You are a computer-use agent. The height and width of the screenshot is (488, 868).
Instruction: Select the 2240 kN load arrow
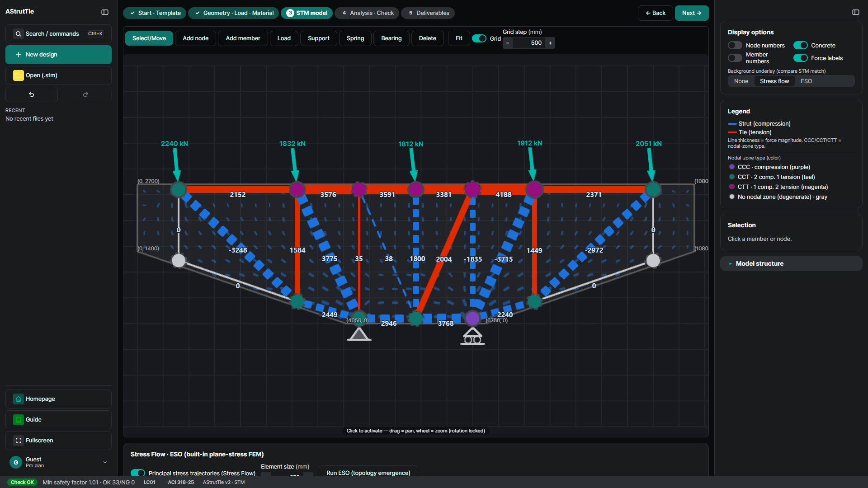(176, 164)
